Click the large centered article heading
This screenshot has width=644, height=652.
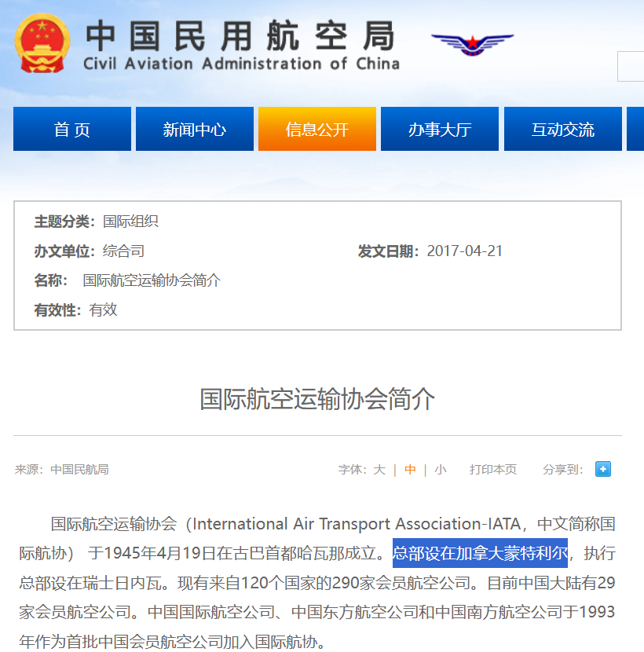click(x=317, y=399)
